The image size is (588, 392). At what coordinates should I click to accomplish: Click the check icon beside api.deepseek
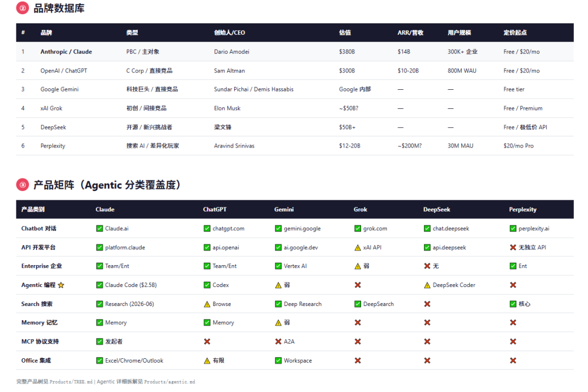coord(427,248)
